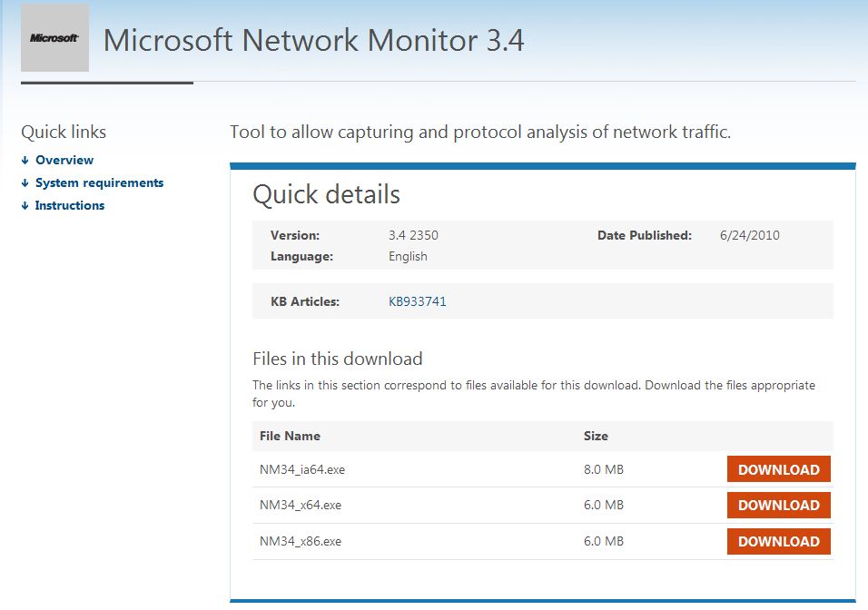
Task: Click the 6.0 MB size for NM34_x86.exe
Action: point(604,541)
